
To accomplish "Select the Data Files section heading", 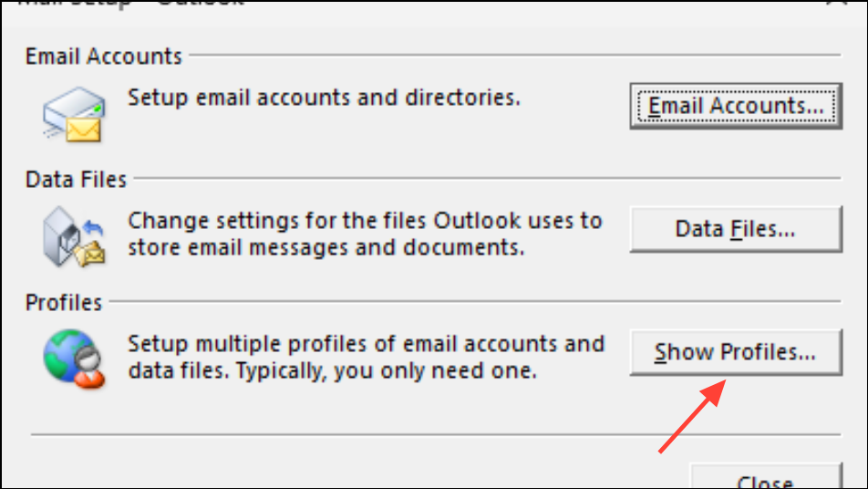I will pos(76,180).
